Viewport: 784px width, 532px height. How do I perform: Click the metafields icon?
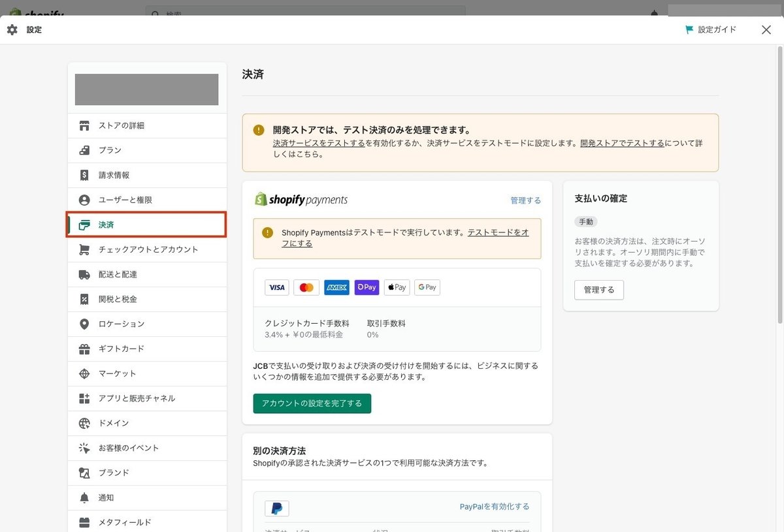(84, 522)
